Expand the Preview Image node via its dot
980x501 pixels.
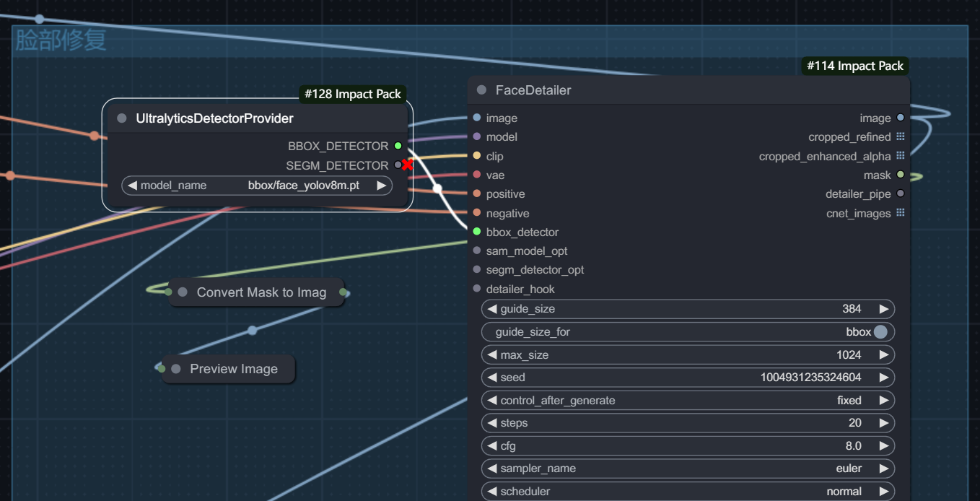(176, 369)
